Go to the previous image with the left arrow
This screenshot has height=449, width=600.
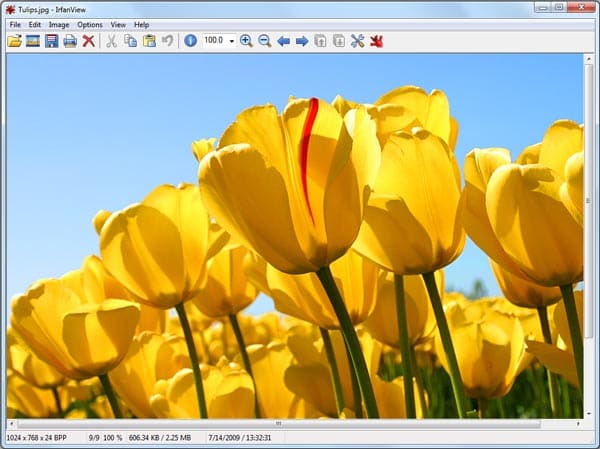283,41
